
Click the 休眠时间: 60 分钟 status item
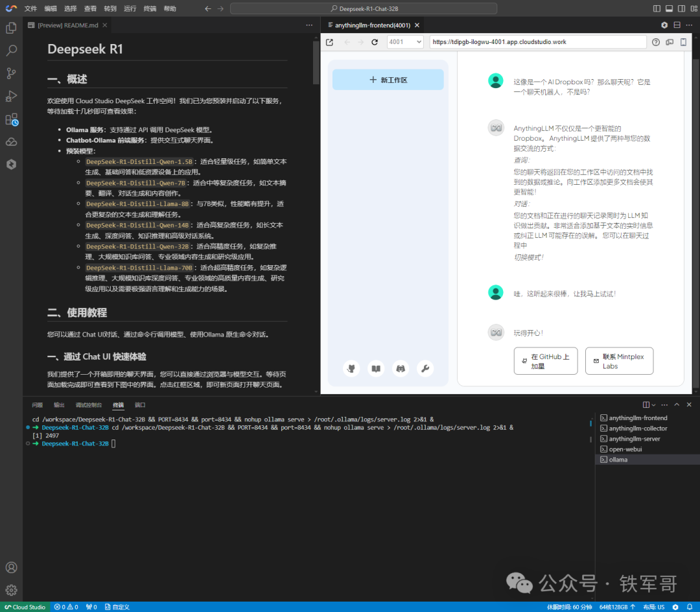[569, 607]
